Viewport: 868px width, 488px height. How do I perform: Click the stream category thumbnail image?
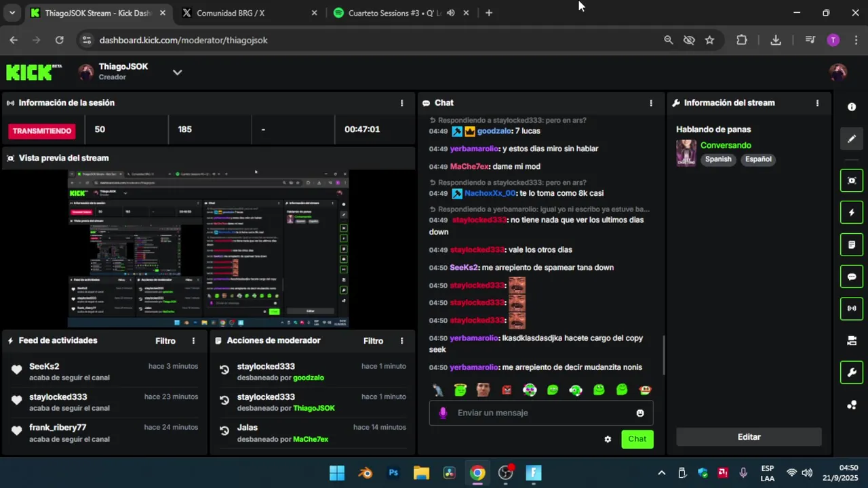(x=686, y=152)
